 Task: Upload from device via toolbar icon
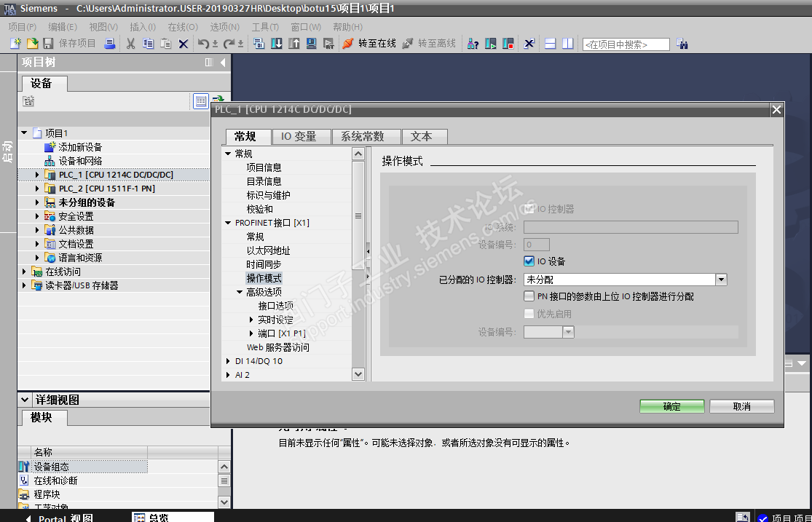[x=293, y=44]
